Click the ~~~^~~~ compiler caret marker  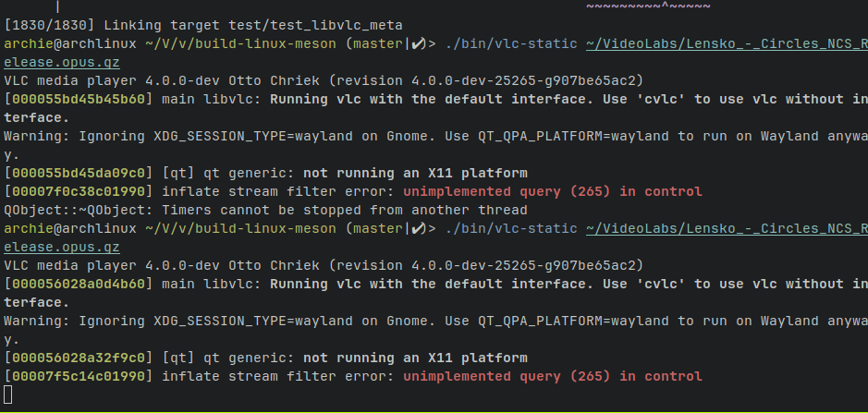(x=648, y=6)
